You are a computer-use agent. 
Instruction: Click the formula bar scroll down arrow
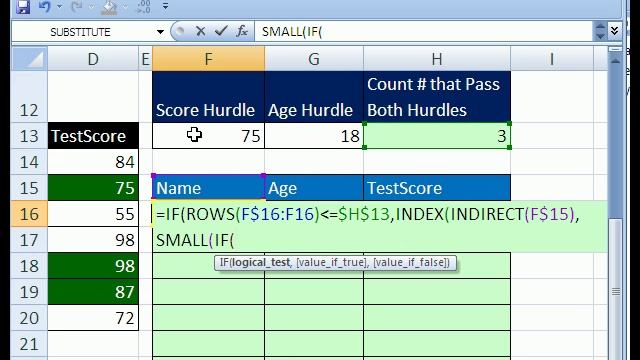click(600, 36)
